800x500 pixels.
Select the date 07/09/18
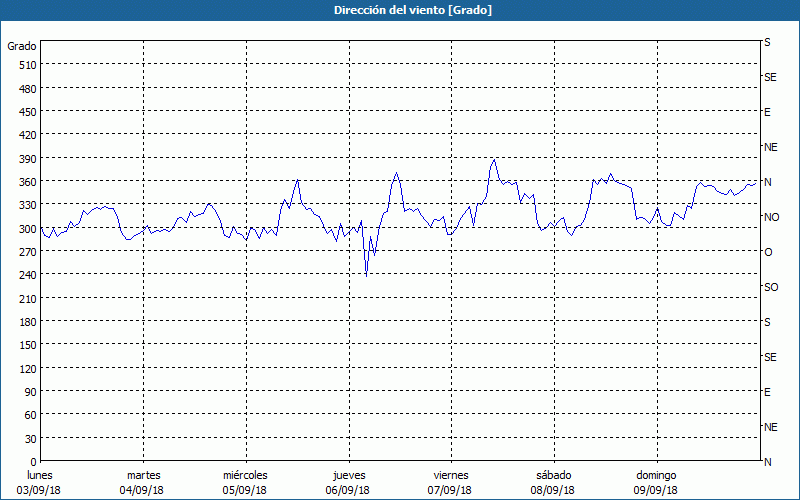(x=449, y=491)
